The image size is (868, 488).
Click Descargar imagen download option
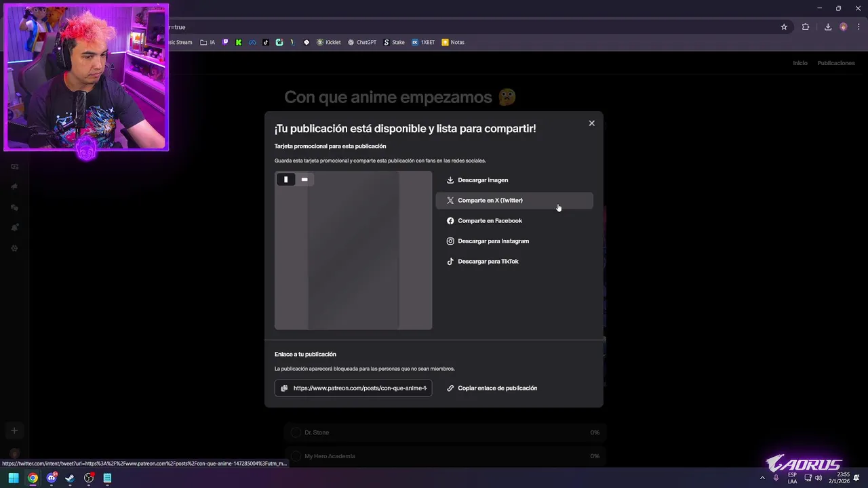pos(514,180)
